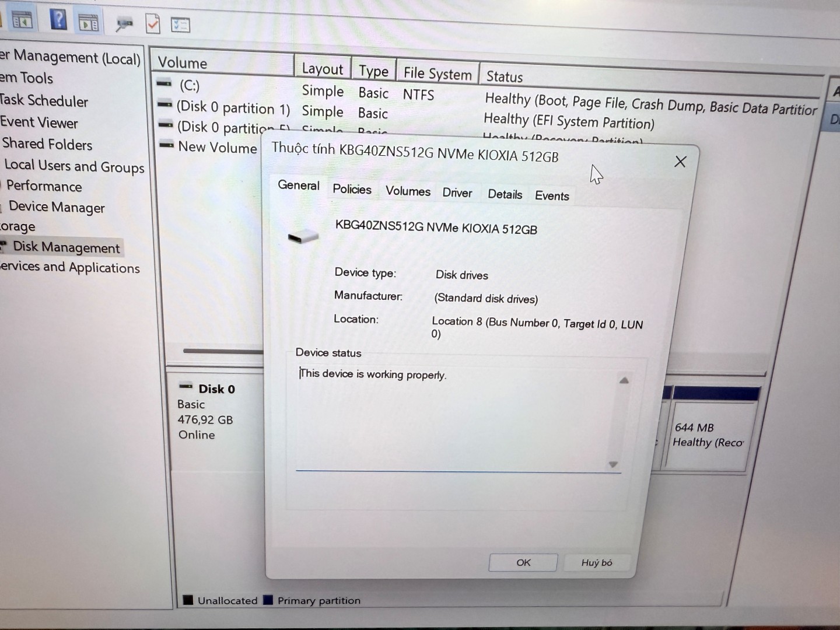Click "This device is working properly." text
Image resolution: width=840 pixels, height=630 pixels.
[373, 374]
